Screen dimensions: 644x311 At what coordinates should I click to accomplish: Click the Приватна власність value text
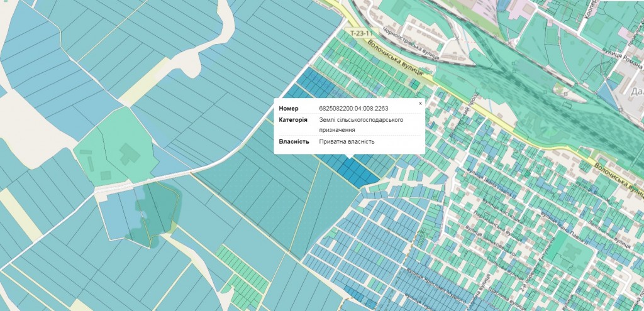click(x=347, y=141)
